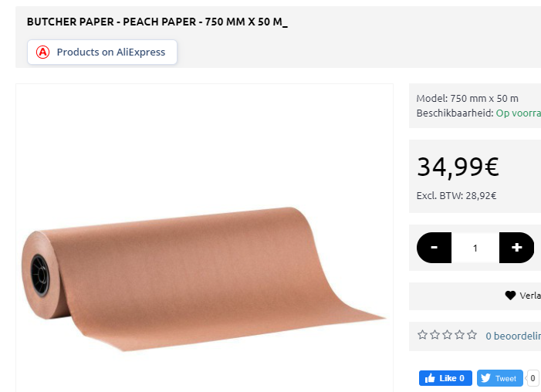Focus the quantity input field
The image size is (541, 392).
(x=475, y=248)
